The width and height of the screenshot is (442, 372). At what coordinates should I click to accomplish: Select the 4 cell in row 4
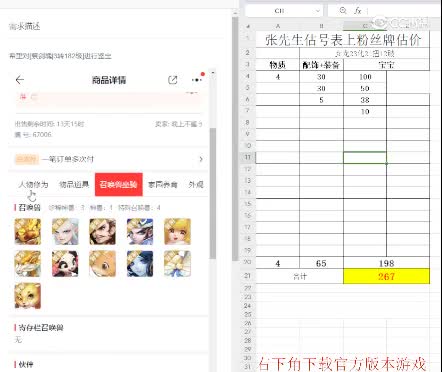tap(278, 77)
